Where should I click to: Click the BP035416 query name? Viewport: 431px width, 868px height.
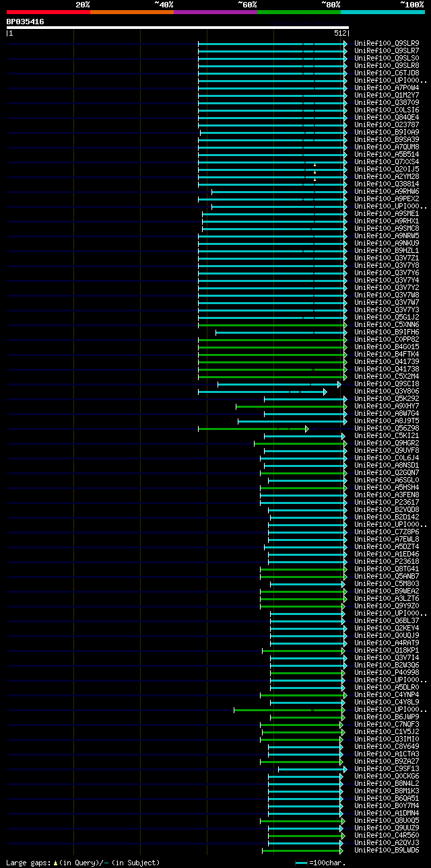tap(25, 22)
